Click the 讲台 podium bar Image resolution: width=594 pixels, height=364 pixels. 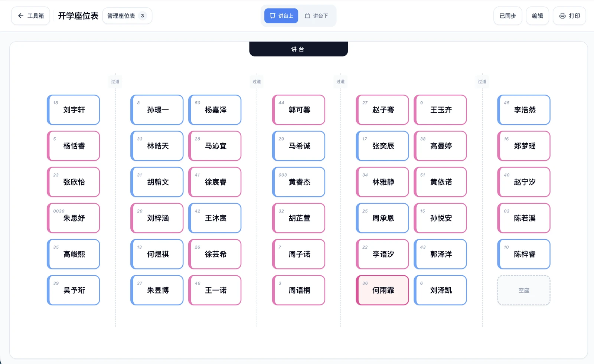click(298, 49)
